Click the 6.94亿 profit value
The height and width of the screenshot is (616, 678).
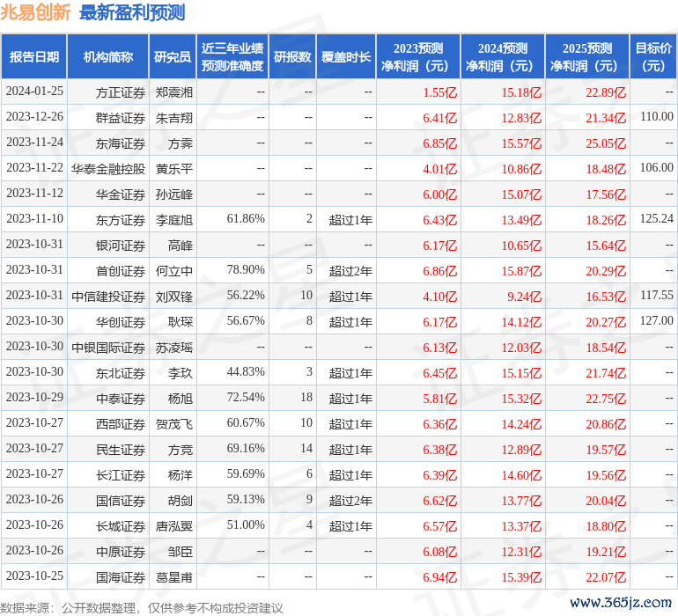(x=439, y=577)
